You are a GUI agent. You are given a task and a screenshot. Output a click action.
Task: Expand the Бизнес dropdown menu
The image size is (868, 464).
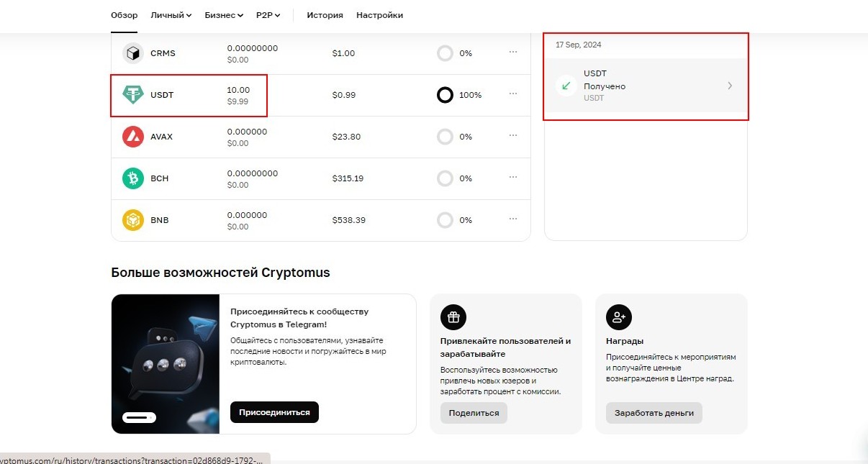coord(224,15)
